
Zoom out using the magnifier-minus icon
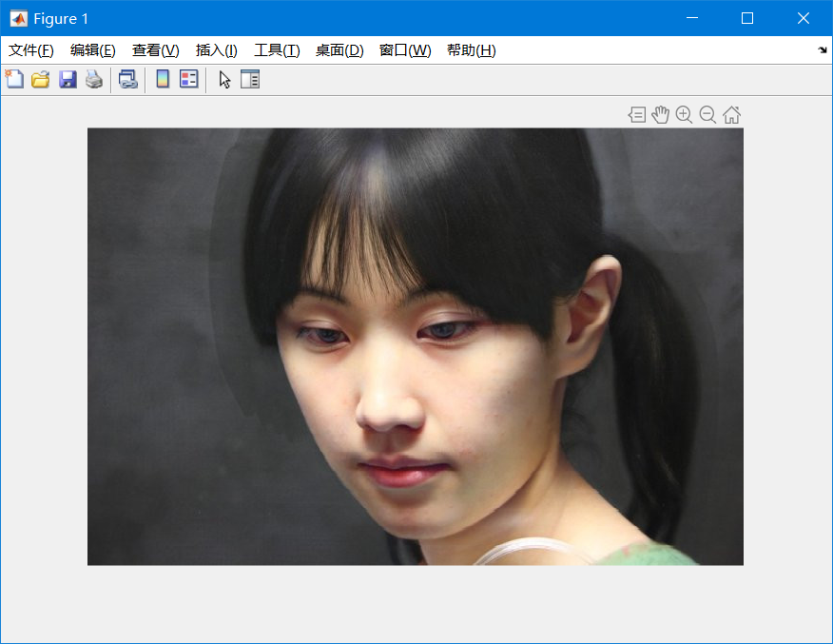click(707, 114)
